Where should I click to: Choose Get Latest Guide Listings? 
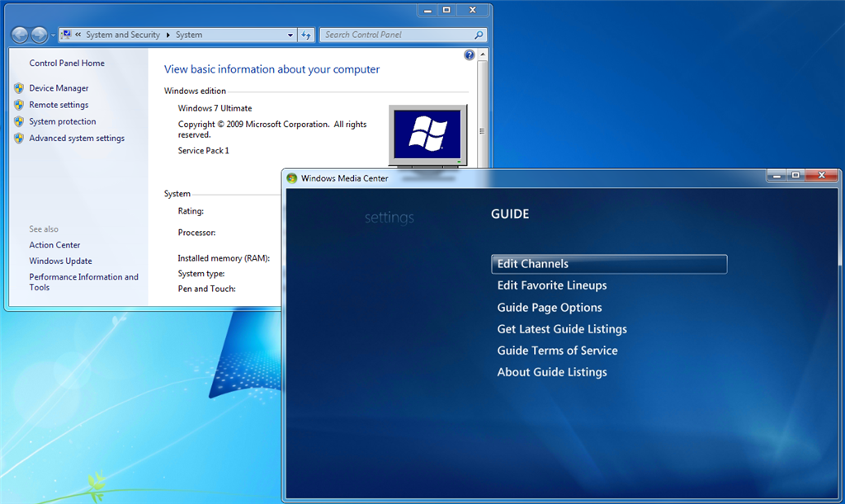point(562,329)
